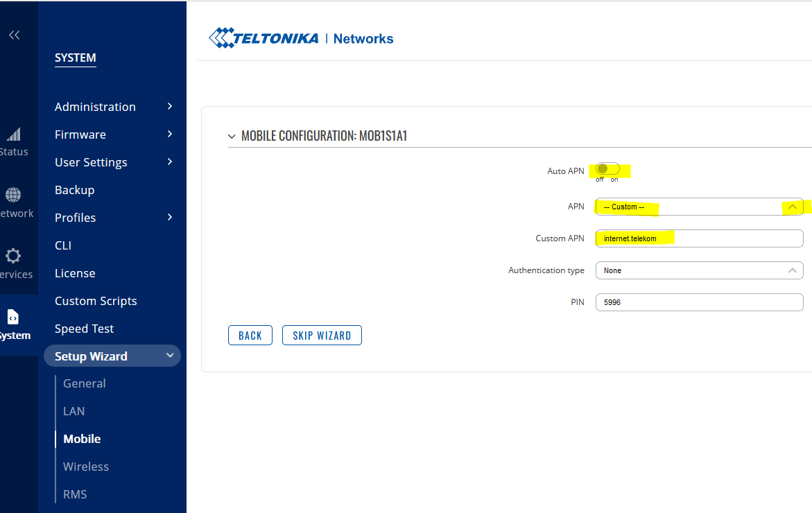Select the Mobile wizard step
Viewport: 812px width, 513px height.
82,439
